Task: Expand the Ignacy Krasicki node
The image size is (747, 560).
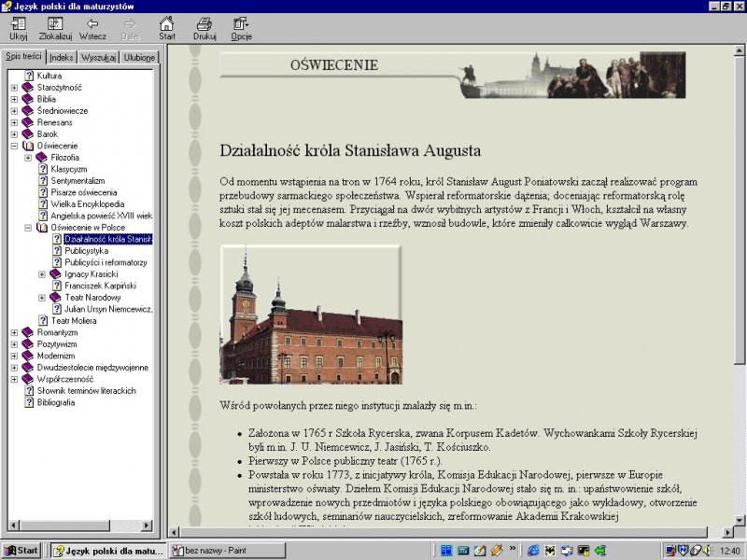Action: click(x=42, y=274)
